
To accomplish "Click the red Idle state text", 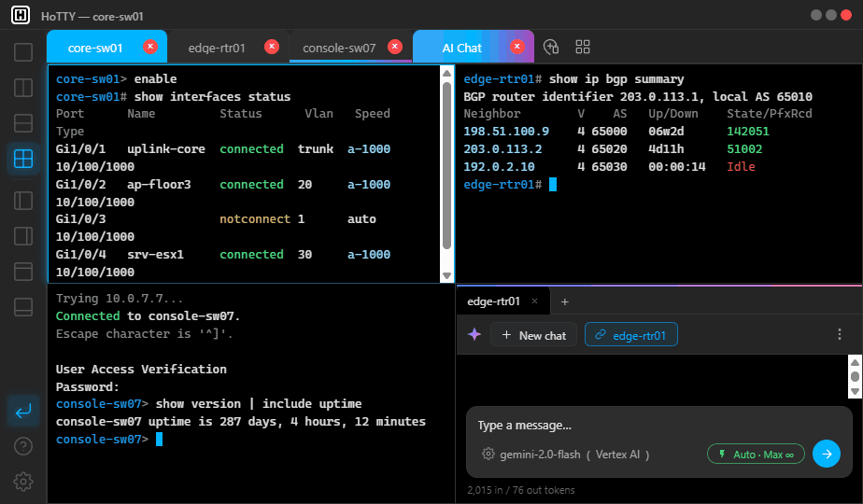I will coord(741,167).
